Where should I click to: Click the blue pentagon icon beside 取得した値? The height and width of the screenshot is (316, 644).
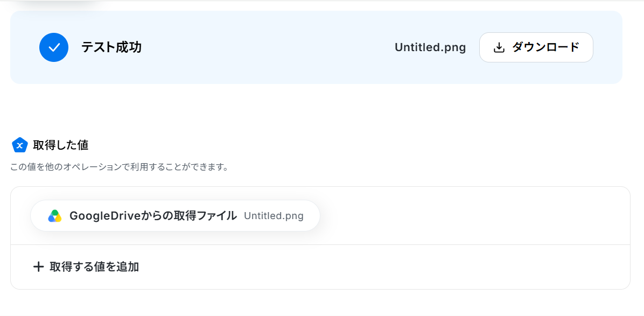click(20, 145)
